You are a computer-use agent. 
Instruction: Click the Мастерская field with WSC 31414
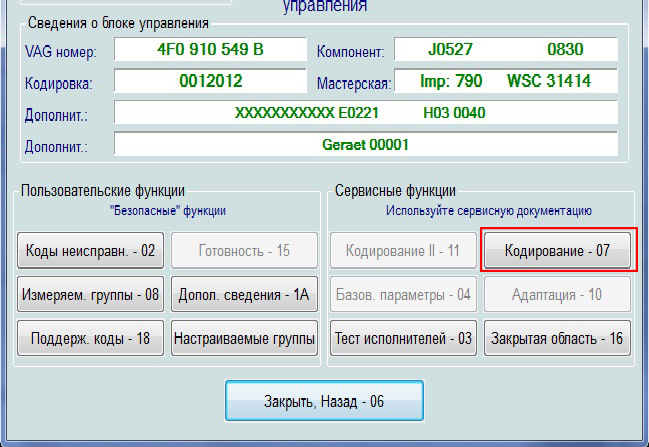click(506, 81)
